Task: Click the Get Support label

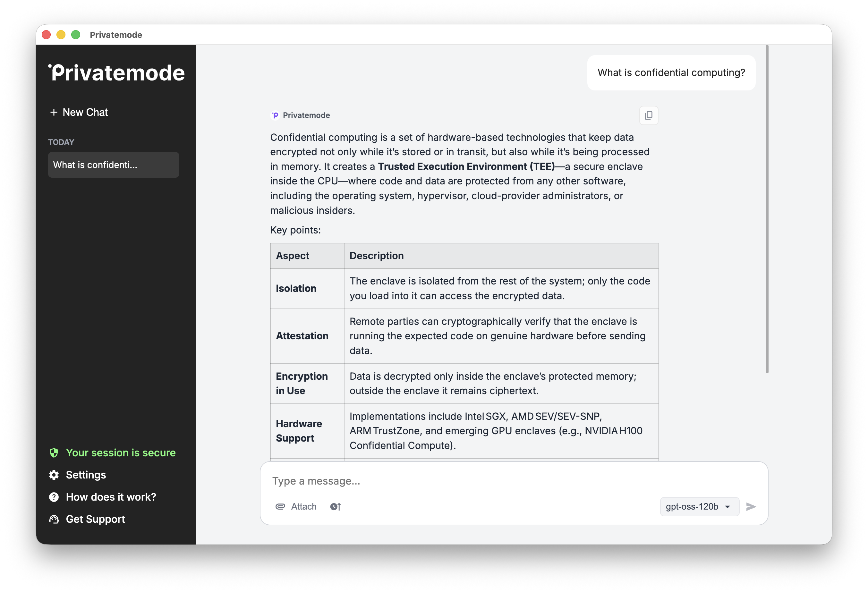Action: pyautogui.click(x=95, y=519)
